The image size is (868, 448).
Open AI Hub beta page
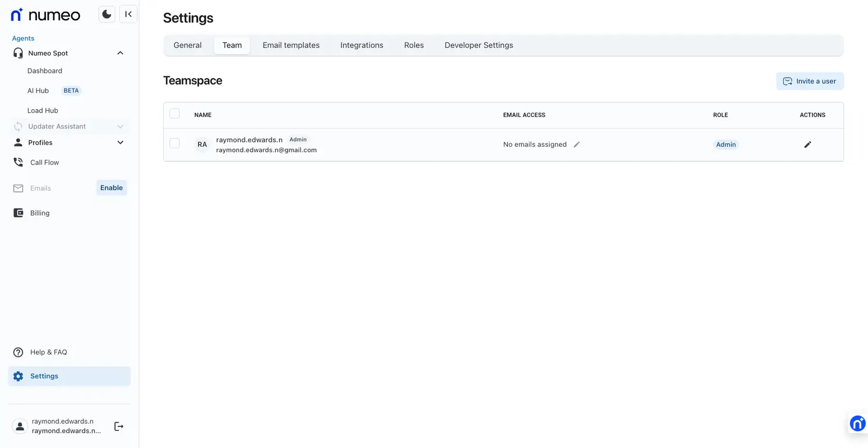(x=38, y=91)
